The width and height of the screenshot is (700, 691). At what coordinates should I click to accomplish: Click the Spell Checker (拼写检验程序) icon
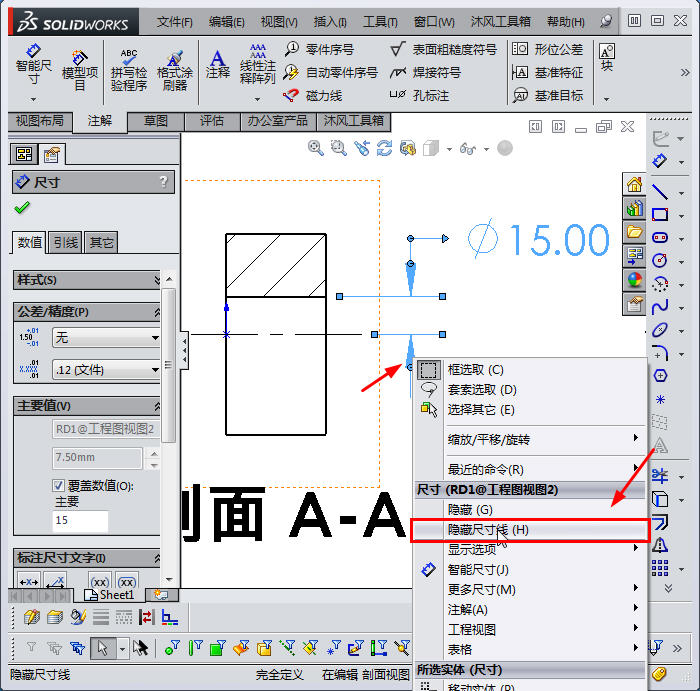coord(128,65)
